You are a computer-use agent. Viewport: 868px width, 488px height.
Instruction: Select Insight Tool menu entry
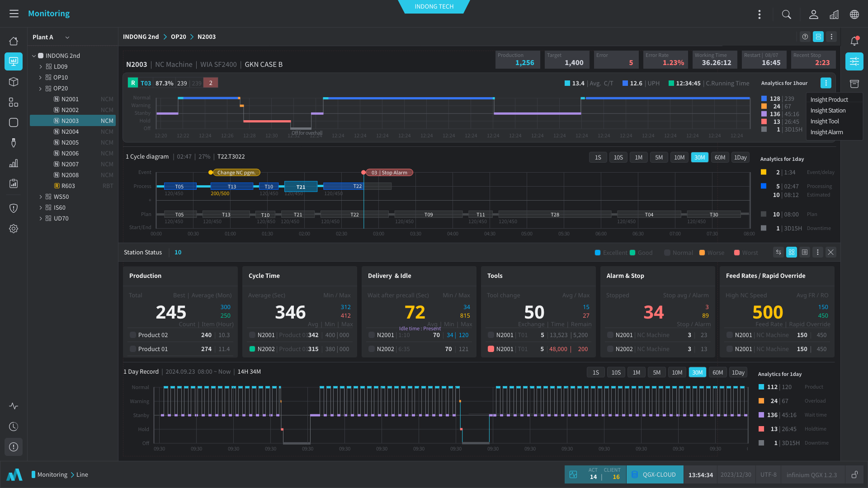[824, 121]
